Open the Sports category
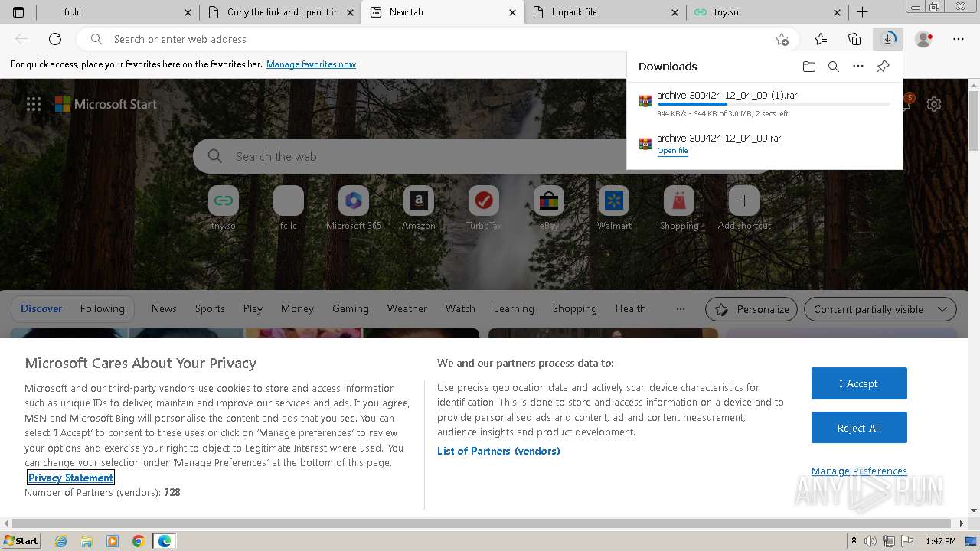The width and height of the screenshot is (980, 551). click(x=210, y=308)
